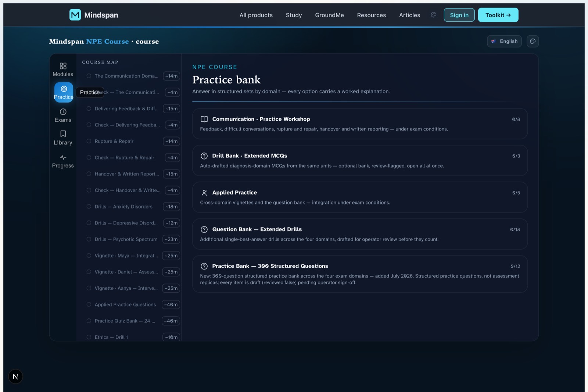Mark Applied Practice Questions circle
The image size is (588, 392).
(89, 304)
